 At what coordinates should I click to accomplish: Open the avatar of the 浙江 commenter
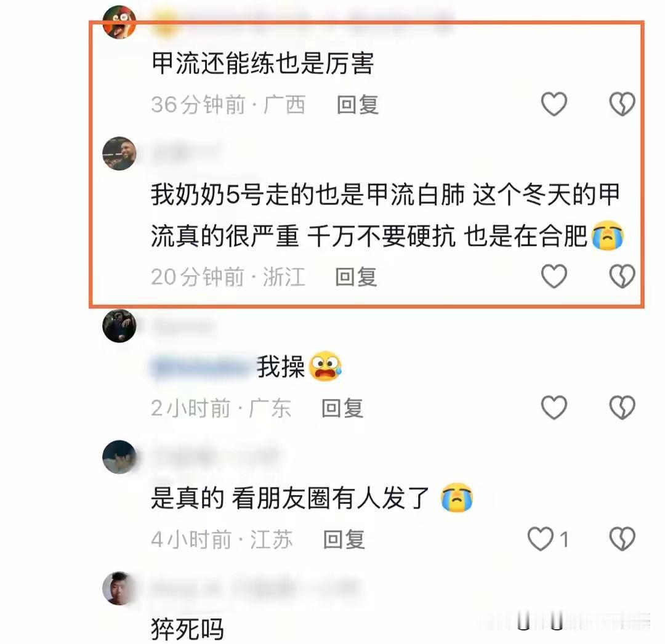point(119,153)
